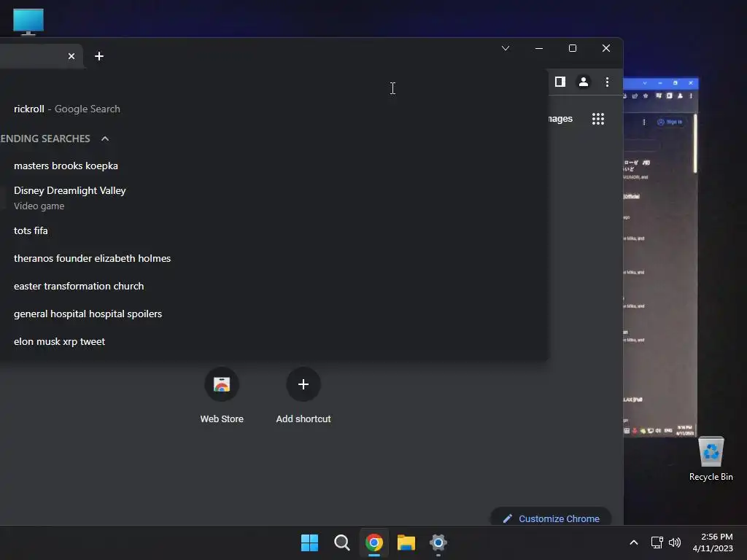This screenshot has height=560, width=747.
Task: Launch File Explorer from the taskbar
Action: tap(406, 542)
